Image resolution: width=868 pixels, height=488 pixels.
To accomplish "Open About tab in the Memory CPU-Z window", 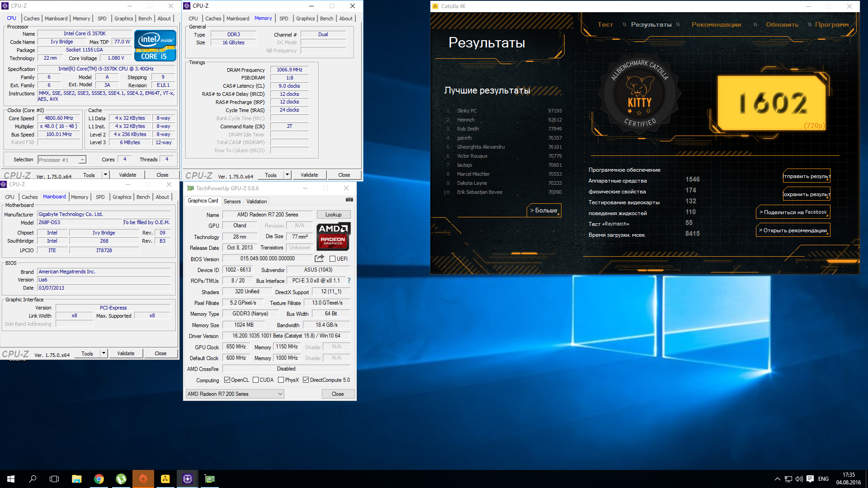I will coord(346,19).
